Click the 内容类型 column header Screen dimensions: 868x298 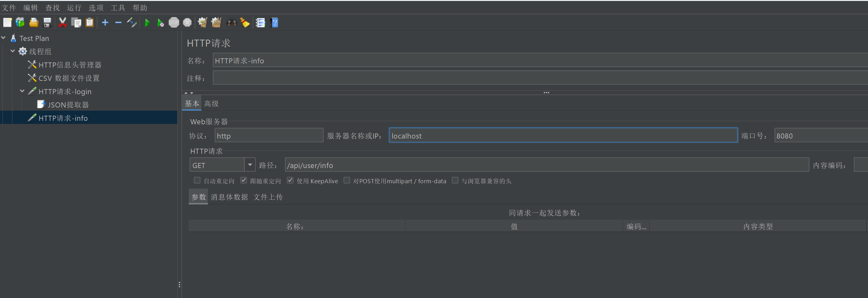(758, 226)
